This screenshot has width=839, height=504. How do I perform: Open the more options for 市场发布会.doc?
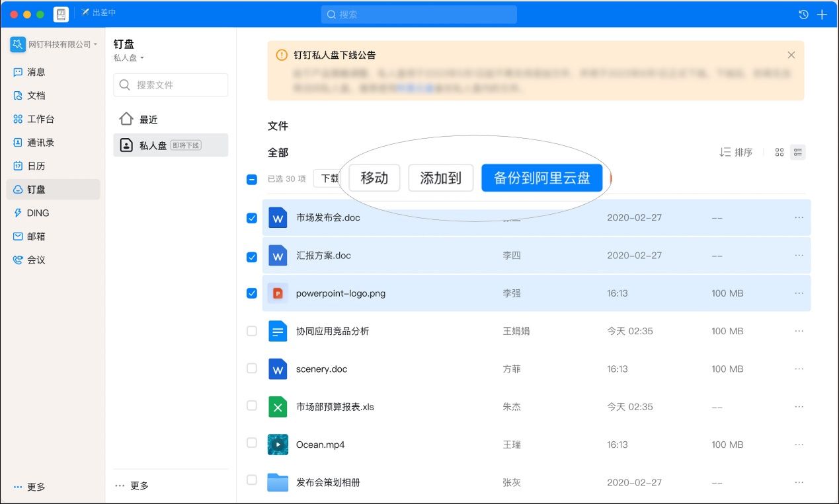(799, 217)
